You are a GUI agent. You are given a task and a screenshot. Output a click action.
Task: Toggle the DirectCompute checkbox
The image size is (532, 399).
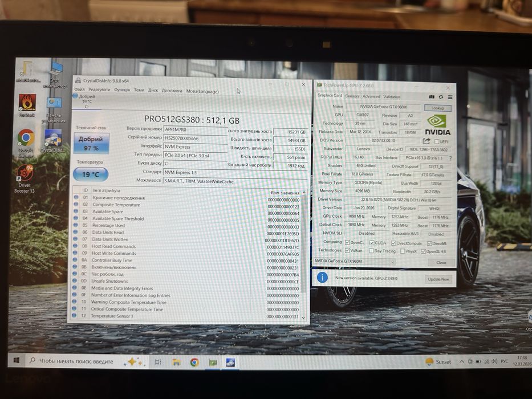(x=393, y=243)
